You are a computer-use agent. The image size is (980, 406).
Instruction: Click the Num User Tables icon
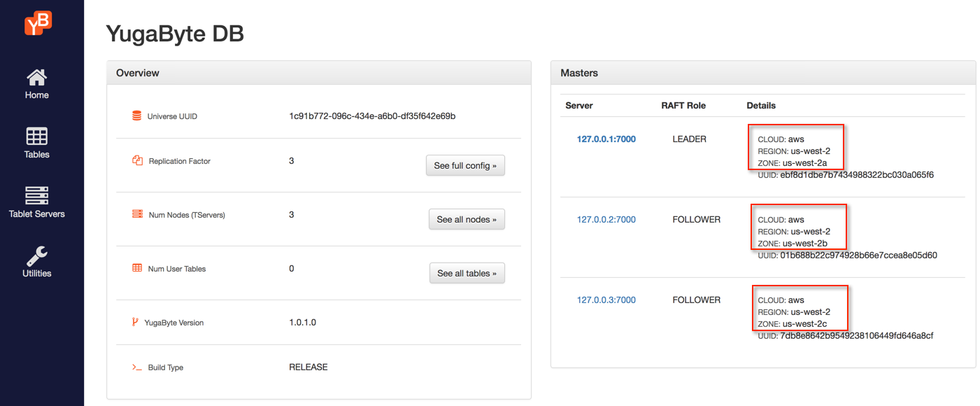click(137, 268)
